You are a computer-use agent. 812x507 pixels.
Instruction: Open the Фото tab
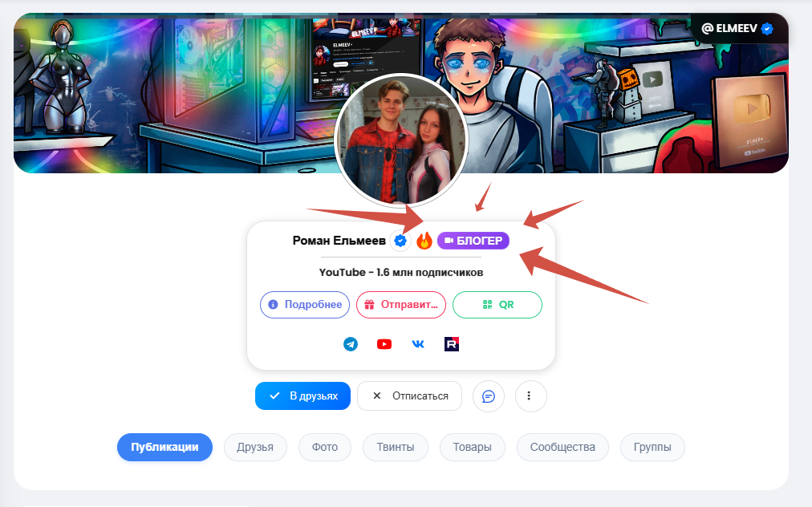tap(325, 447)
